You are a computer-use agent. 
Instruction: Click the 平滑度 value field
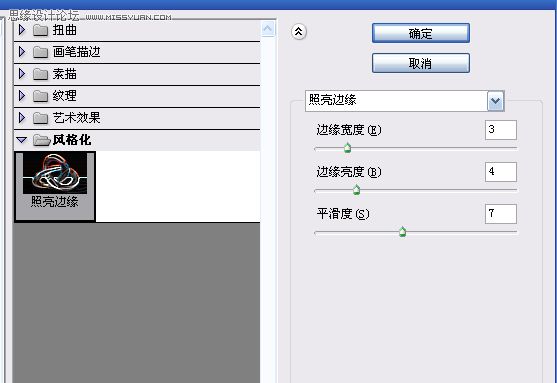[501, 214]
